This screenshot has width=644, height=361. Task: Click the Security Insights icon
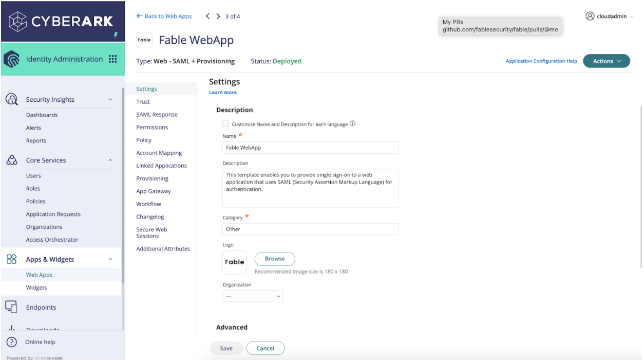tap(11, 99)
